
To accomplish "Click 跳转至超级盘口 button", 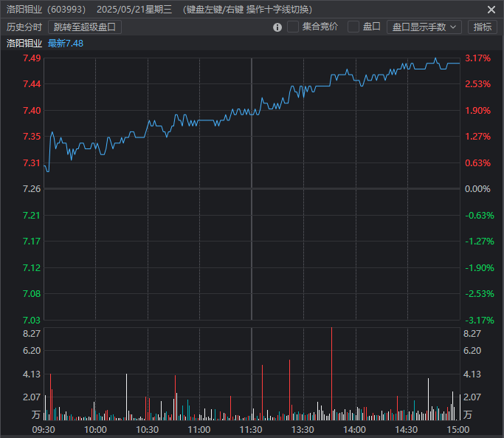I will [85, 27].
